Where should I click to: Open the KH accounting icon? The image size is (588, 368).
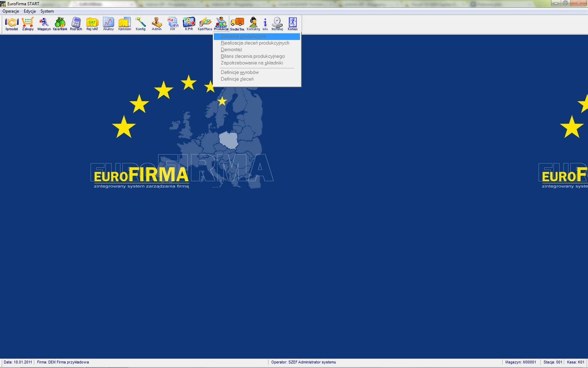click(x=173, y=24)
